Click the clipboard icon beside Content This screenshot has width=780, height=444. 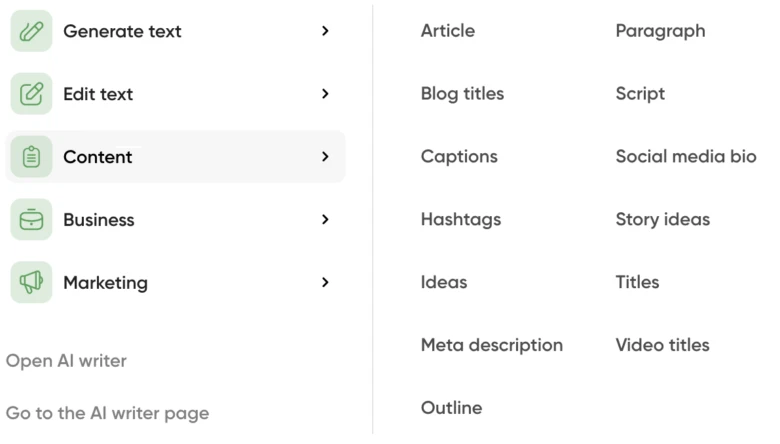[31, 157]
